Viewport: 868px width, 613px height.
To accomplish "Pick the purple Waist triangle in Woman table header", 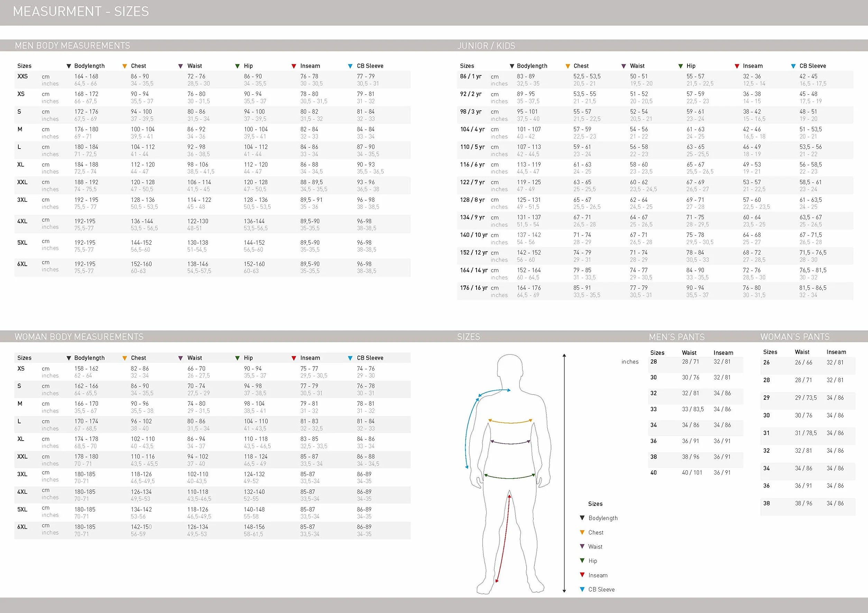I will [181, 358].
